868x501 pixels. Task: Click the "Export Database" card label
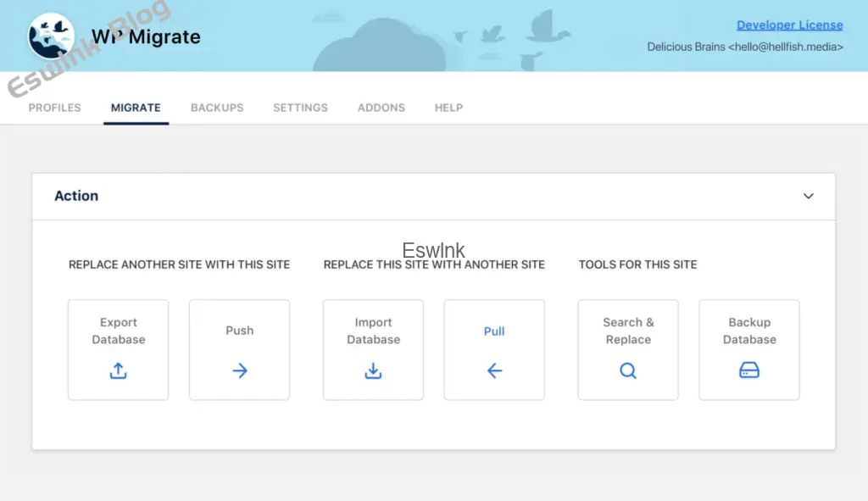119,331
